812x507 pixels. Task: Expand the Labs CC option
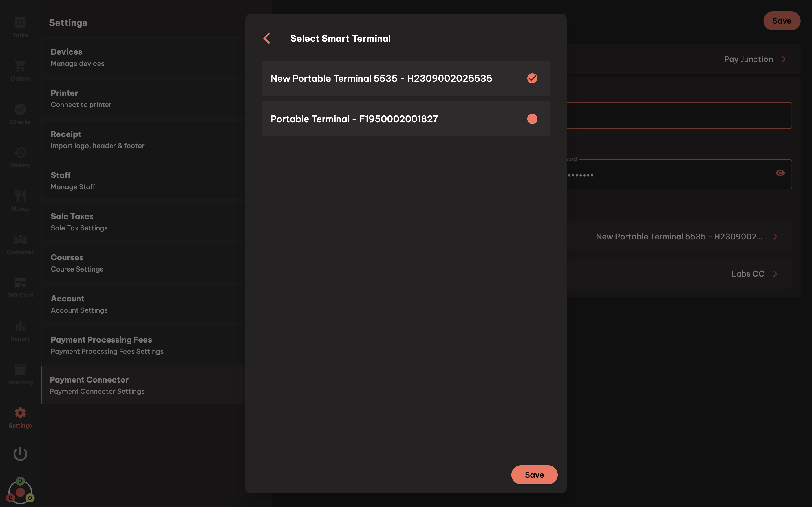pos(775,273)
